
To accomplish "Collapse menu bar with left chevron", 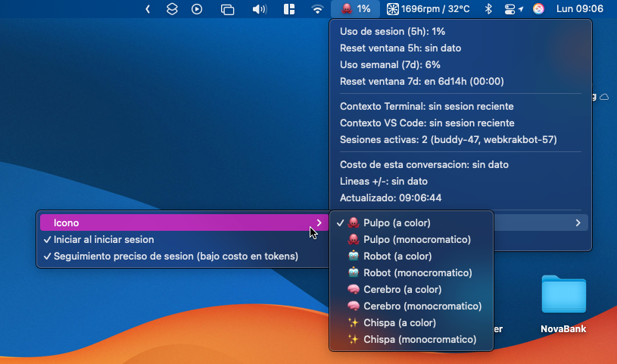I will [148, 9].
